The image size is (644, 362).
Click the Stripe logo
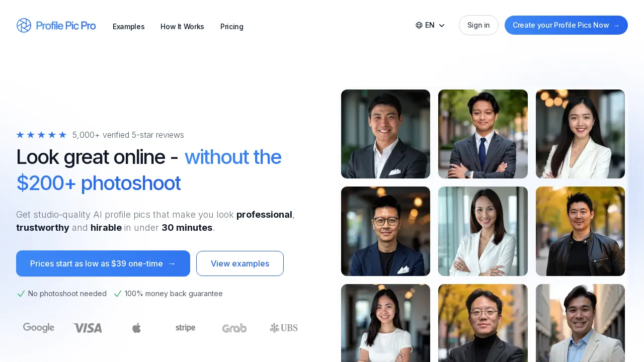point(185,327)
